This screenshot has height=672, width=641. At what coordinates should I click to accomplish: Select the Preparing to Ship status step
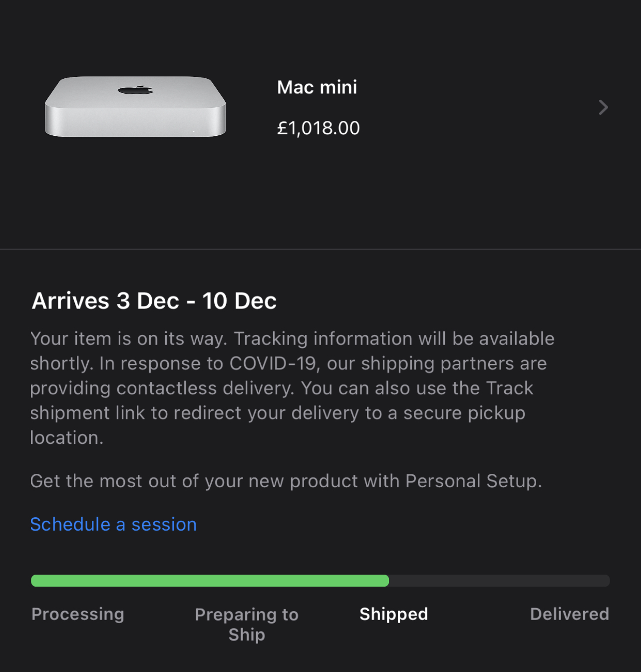pos(247,624)
